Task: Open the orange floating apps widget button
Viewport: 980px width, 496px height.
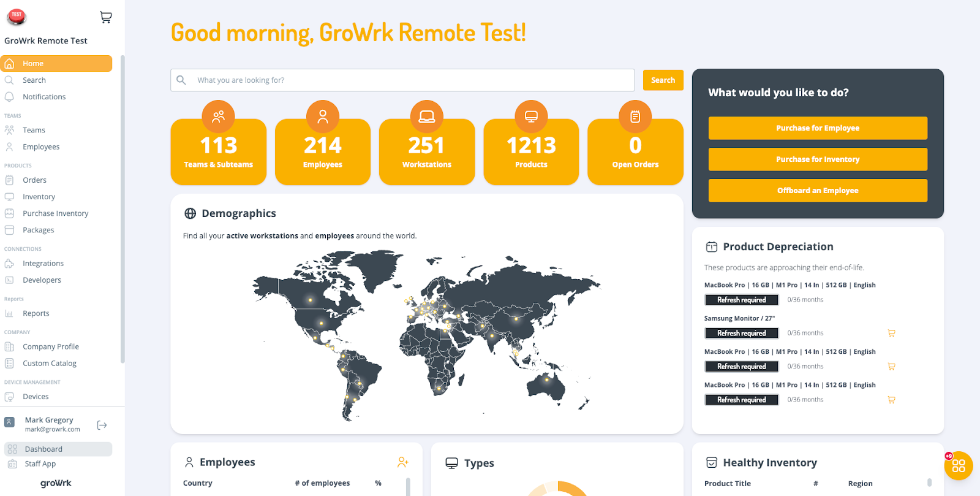Action: pyautogui.click(x=958, y=466)
